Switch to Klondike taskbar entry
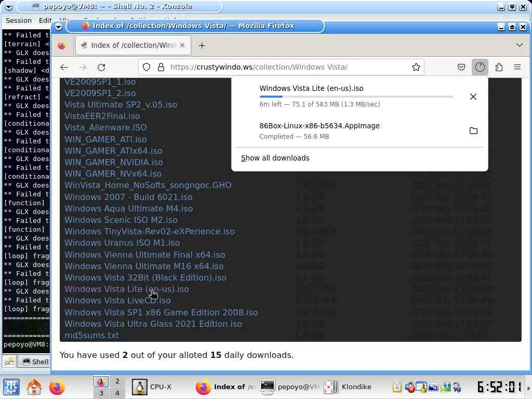 click(x=348, y=387)
